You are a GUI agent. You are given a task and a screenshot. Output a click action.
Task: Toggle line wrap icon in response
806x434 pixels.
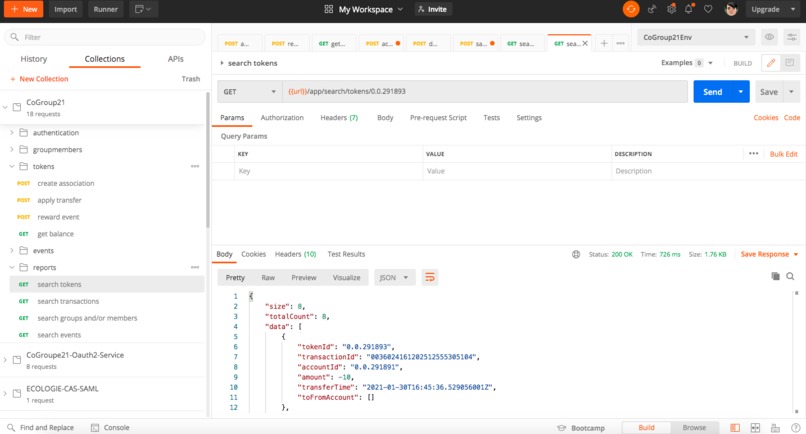pyautogui.click(x=430, y=277)
